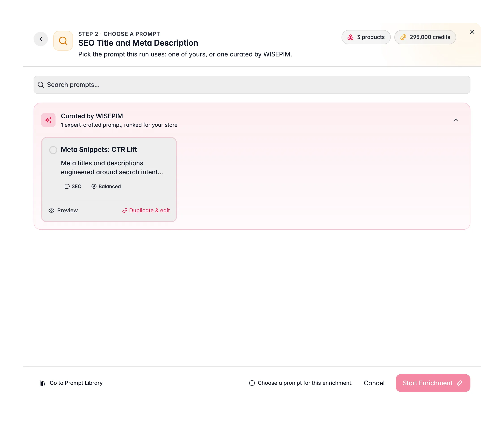Collapse the Curated by WISEPIM section
Image resolution: width=504 pixels, height=422 pixels.
455,120
